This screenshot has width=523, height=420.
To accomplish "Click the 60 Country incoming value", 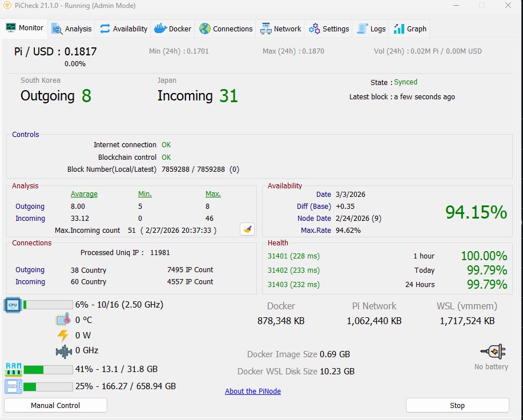I will (x=88, y=282).
